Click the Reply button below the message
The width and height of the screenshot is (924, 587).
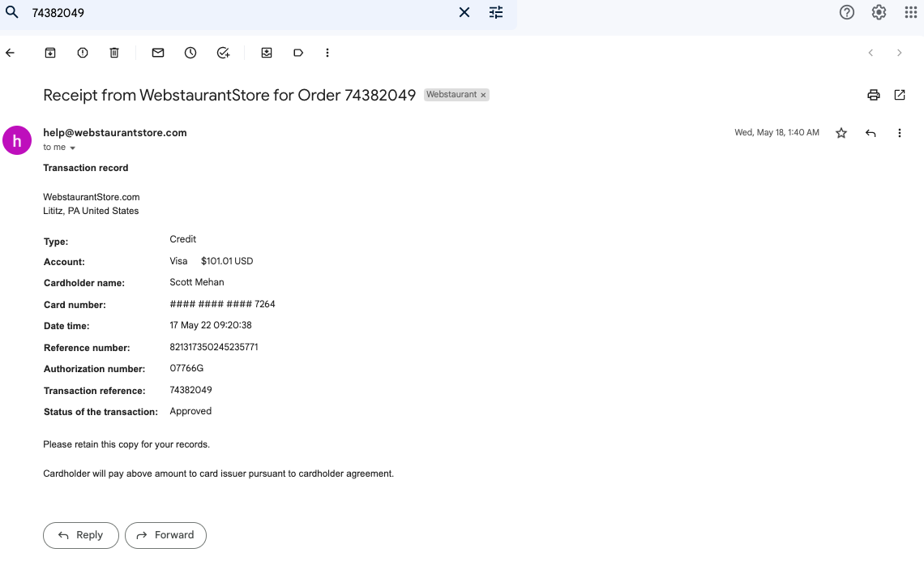tap(81, 535)
